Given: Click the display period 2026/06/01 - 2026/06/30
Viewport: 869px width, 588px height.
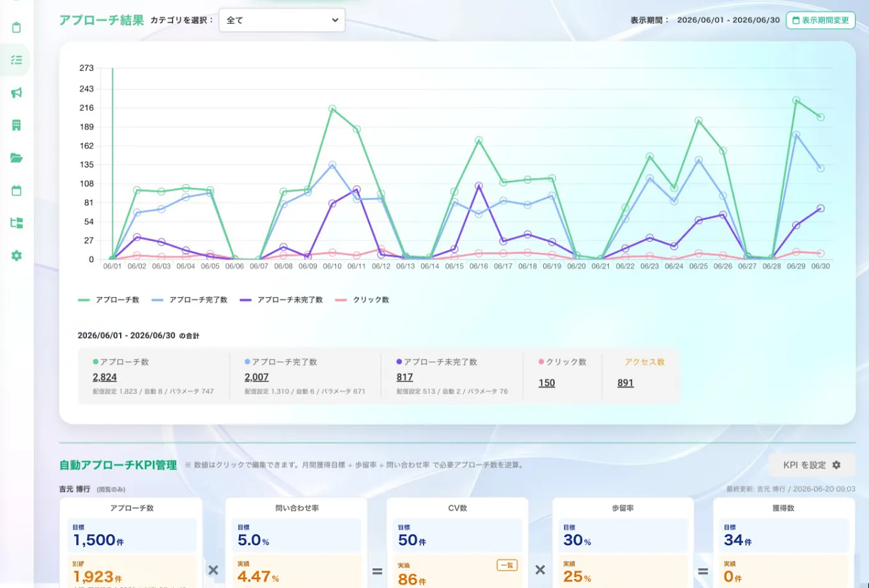Looking at the screenshot, I should click(728, 20).
